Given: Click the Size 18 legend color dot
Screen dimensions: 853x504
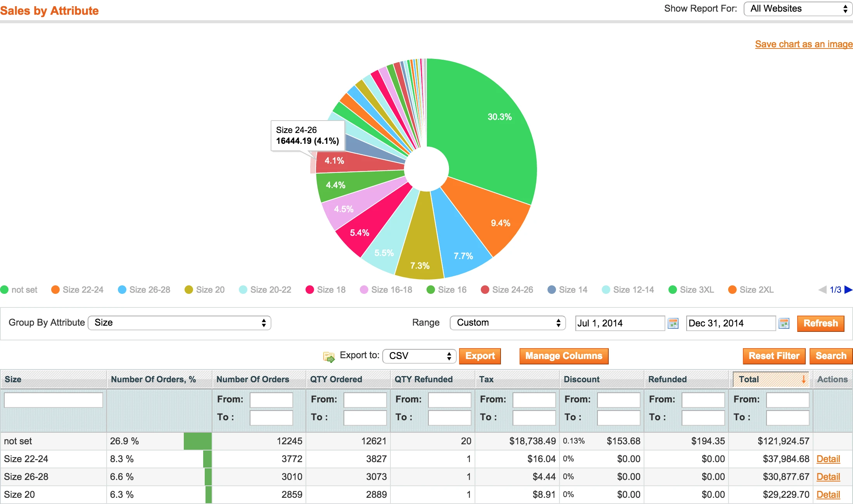Looking at the screenshot, I should click(x=309, y=290).
